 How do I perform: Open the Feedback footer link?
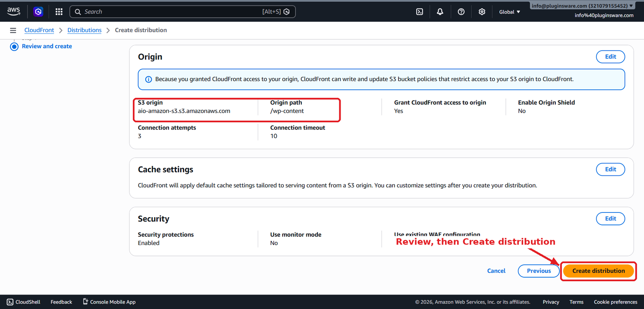(61, 302)
